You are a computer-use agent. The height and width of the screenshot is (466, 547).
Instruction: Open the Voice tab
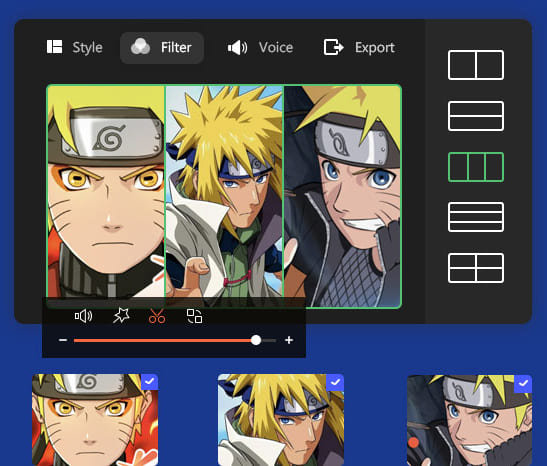click(260, 47)
